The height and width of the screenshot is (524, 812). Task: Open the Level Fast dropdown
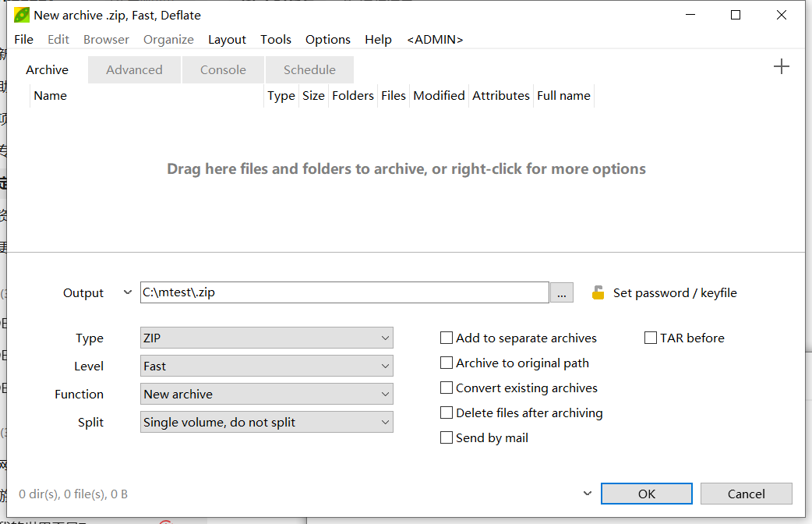267,366
